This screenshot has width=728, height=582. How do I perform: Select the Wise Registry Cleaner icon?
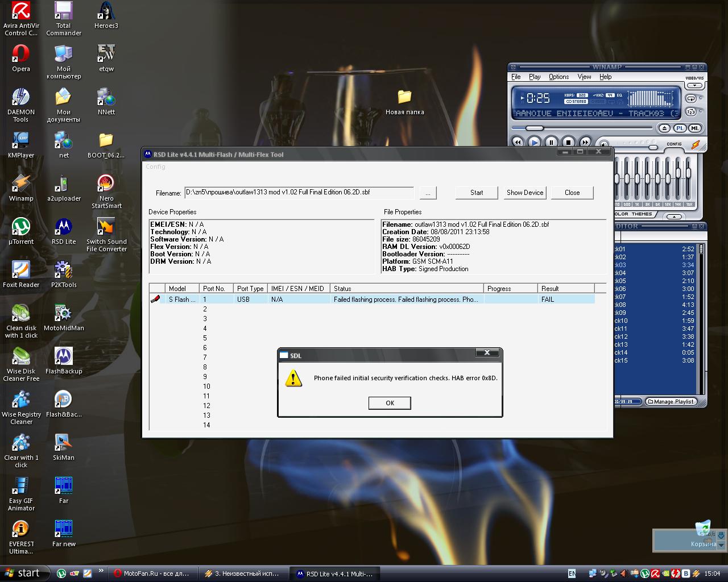21,407
